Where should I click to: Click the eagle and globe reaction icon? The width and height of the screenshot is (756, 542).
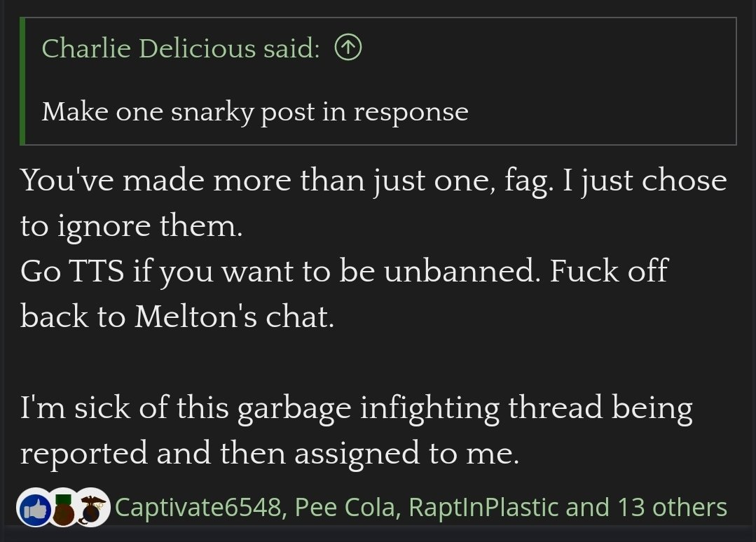93,507
